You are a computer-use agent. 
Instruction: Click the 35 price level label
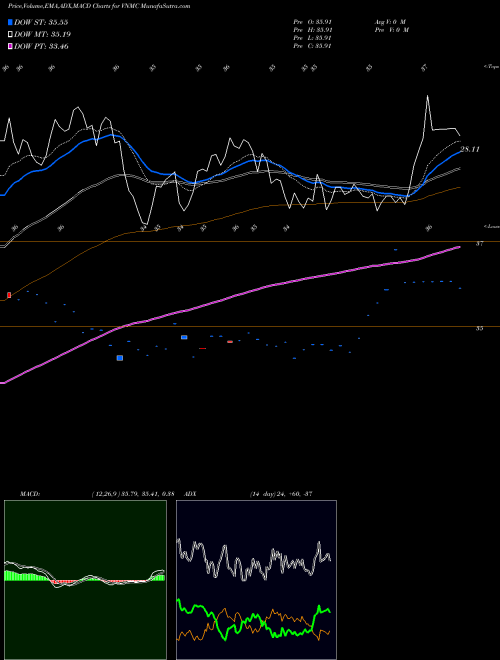click(479, 329)
